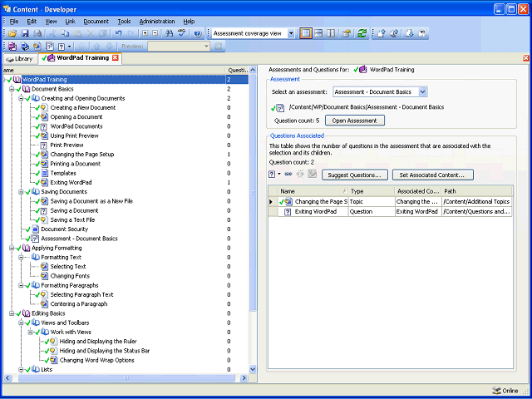The image size is (532, 399).
Task: Click the blue New Section book icon
Action: click(25, 46)
